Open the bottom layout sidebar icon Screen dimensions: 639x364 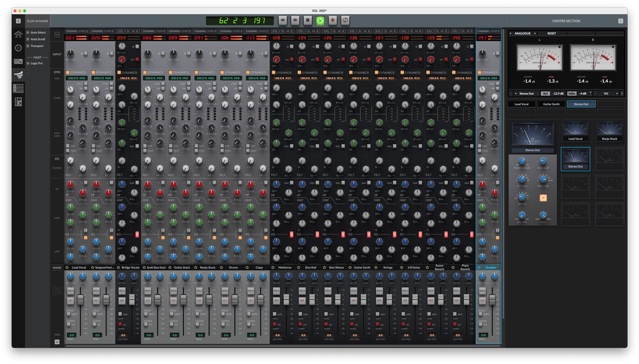[18, 101]
